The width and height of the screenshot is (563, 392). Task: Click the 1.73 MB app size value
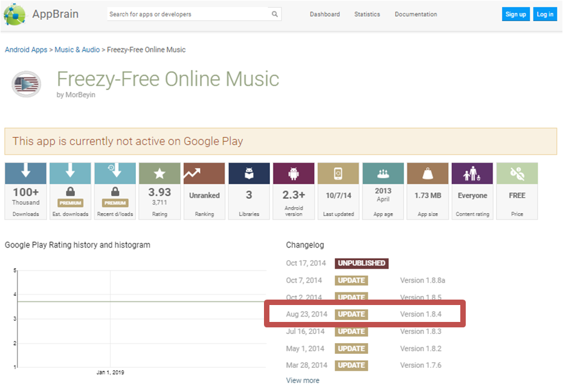tap(428, 195)
